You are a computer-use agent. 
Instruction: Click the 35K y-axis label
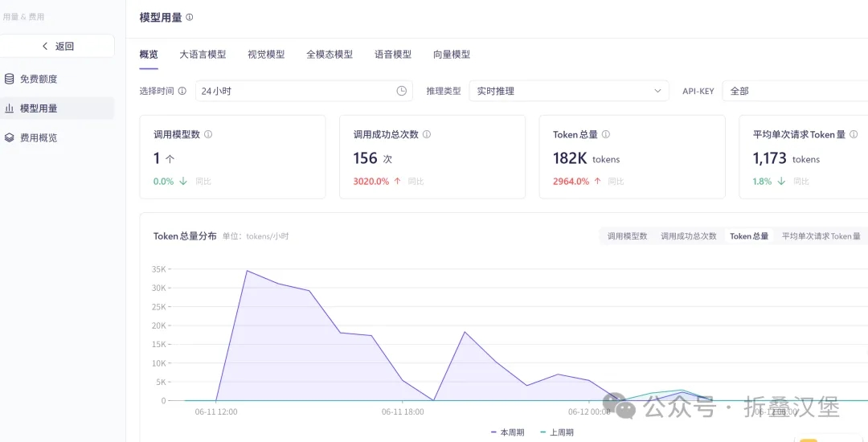click(158, 269)
